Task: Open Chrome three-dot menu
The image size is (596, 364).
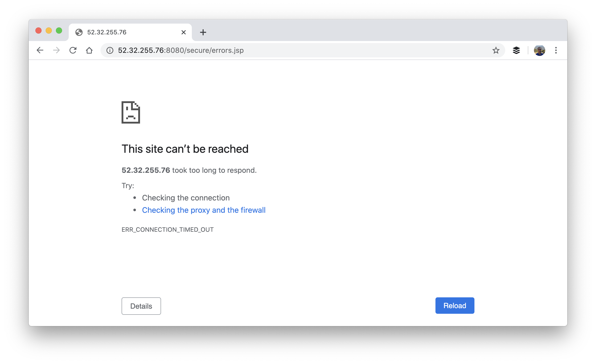Action: (x=556, y=50)
